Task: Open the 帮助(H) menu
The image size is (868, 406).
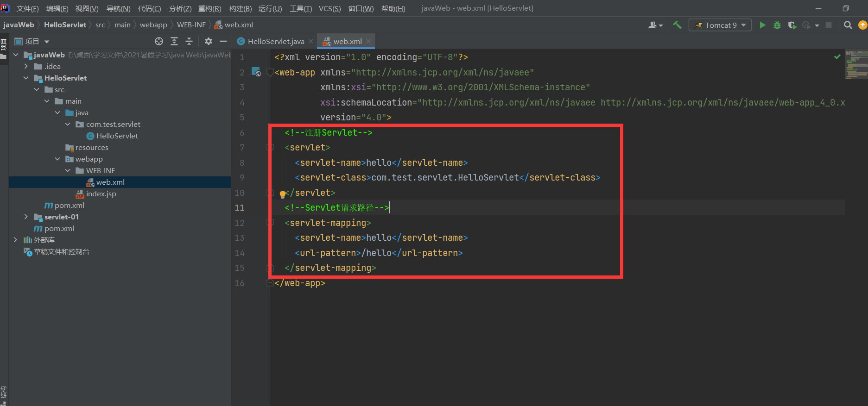Action: (x=393, y=8)
